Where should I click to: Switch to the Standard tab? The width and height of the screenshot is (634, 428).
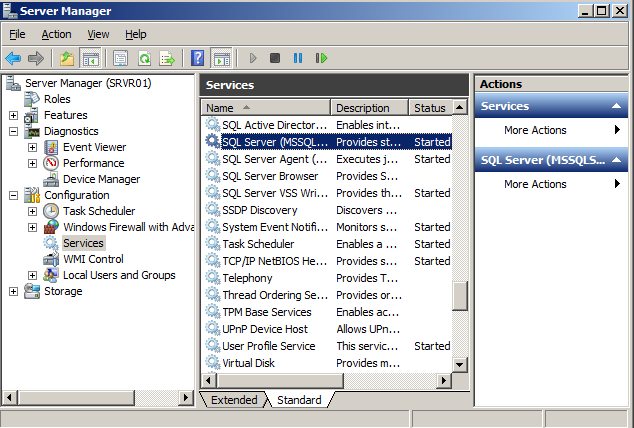click(x=299, y=400)
